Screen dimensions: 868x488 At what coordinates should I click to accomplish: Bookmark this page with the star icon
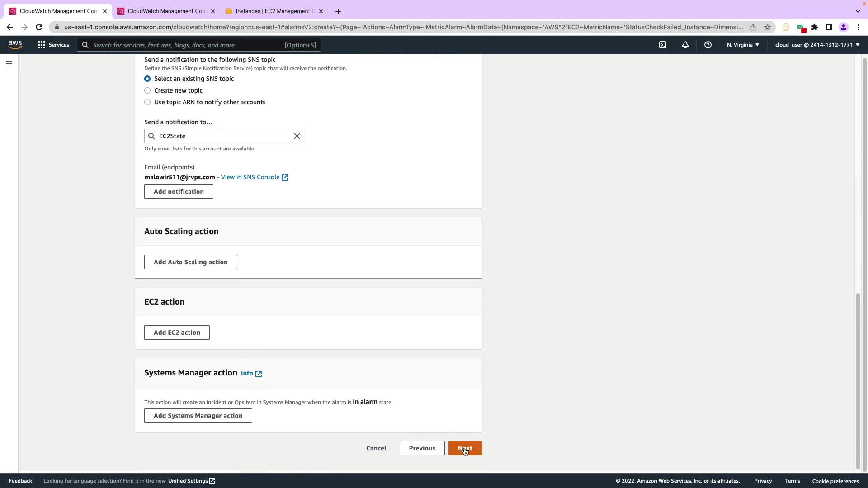click(768, 27)
